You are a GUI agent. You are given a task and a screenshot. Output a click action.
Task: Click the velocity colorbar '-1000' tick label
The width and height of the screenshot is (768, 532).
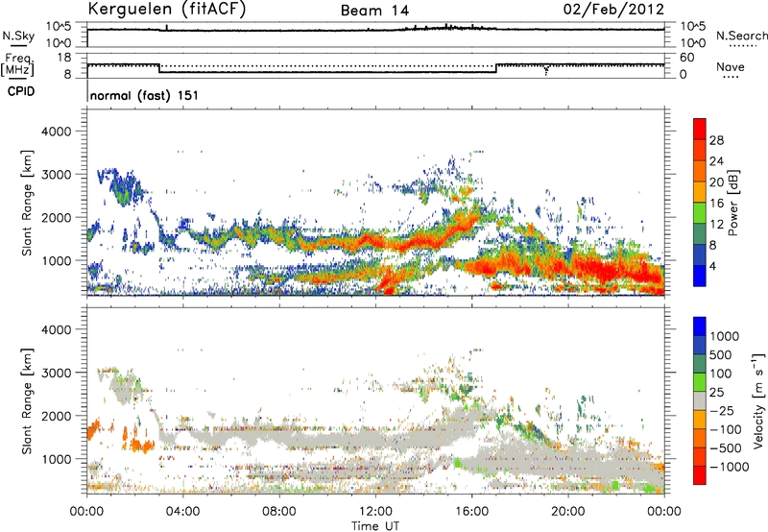point(729,467)
